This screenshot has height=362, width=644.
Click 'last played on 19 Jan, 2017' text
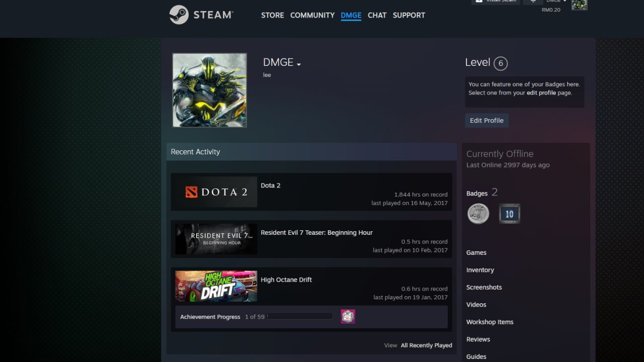[x=411, y=298]
